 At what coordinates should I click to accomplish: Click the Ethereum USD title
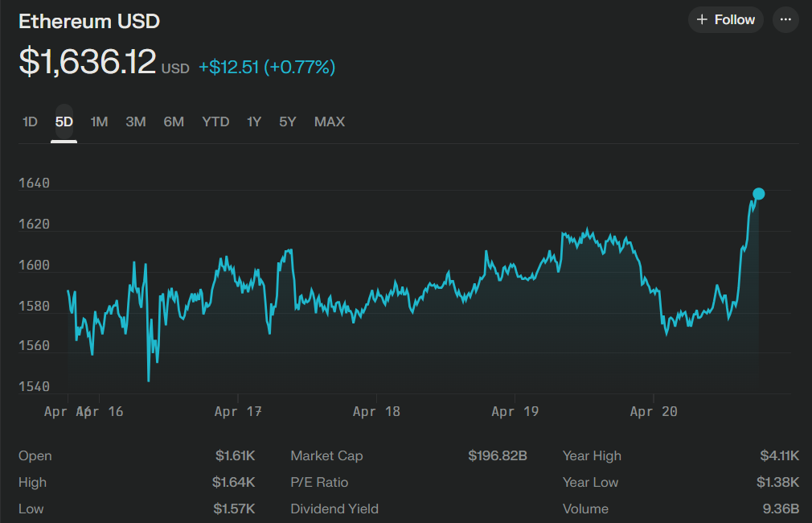click(x=89, y=22)
